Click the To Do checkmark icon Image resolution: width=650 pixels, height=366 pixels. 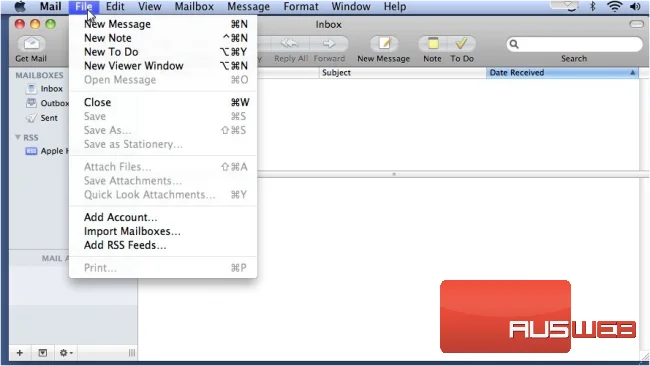(x=461, y=44)
